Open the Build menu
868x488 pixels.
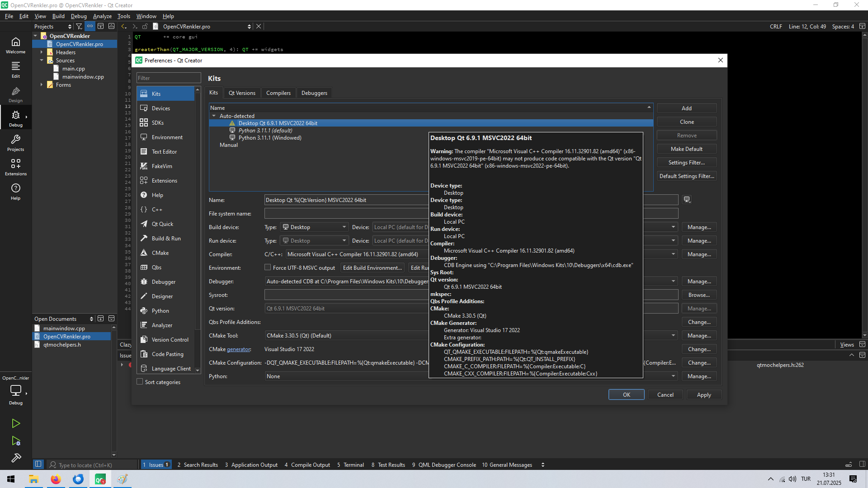point(58,16)
